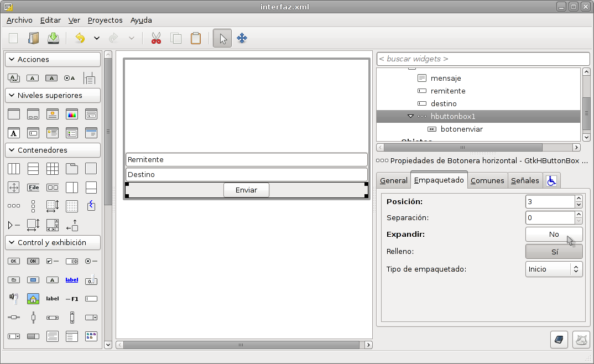This screenshot has width=594, height=364.
Task: Switch to the General properties tab
Action: pos(394,181)
